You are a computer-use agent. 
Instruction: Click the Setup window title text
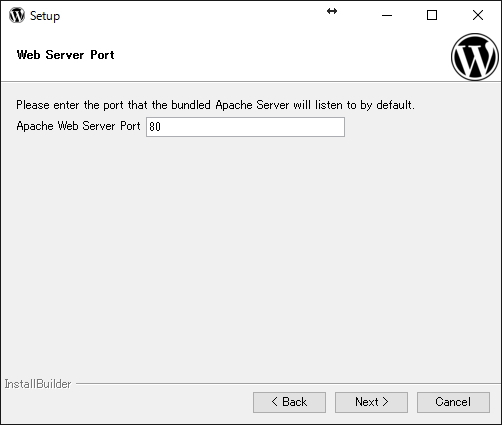(x=45, y=16)
